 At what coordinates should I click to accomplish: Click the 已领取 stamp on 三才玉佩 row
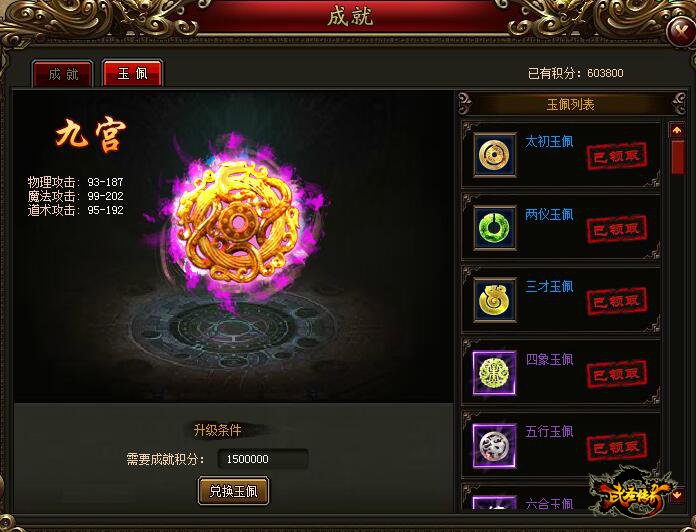pyautogui.click(x=617, y=301)
